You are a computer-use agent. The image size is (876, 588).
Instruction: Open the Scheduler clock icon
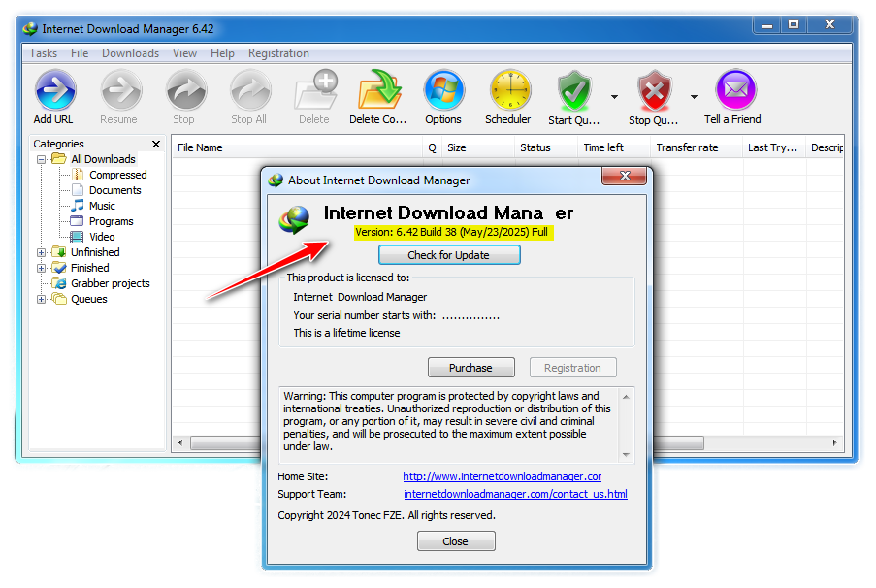[x=509, y=90]
